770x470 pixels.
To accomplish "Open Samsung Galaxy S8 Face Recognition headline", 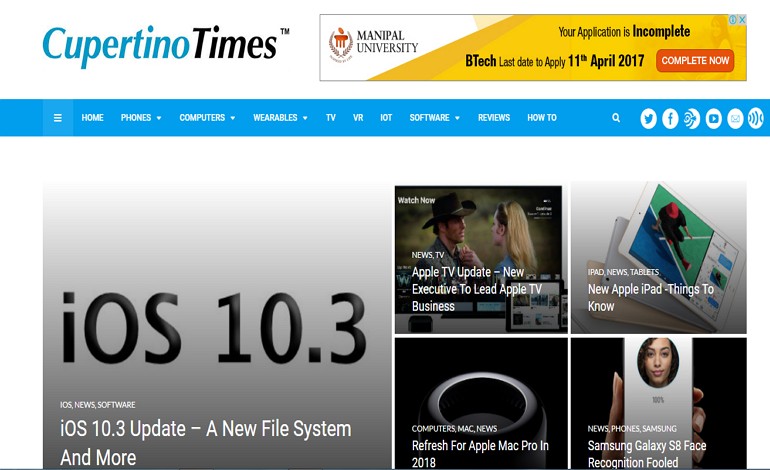I will pyautogui.click(x=647, y=454).
